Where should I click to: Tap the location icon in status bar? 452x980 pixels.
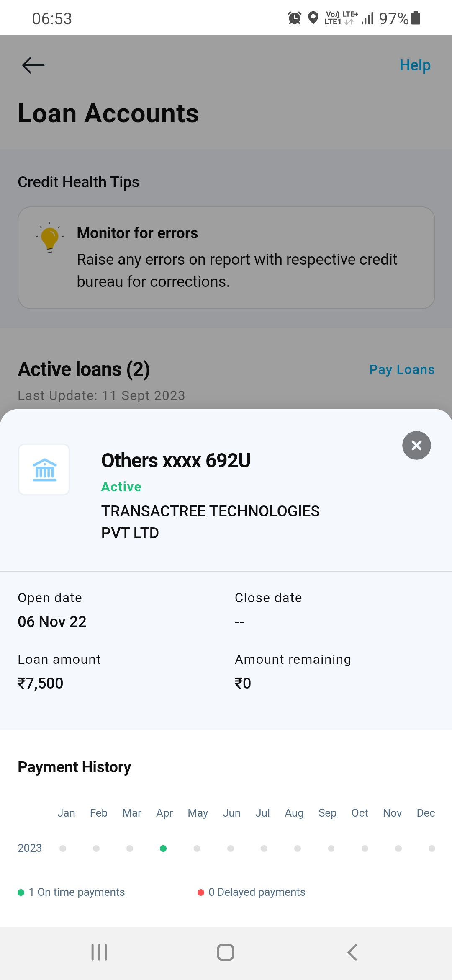pos(313,18)
